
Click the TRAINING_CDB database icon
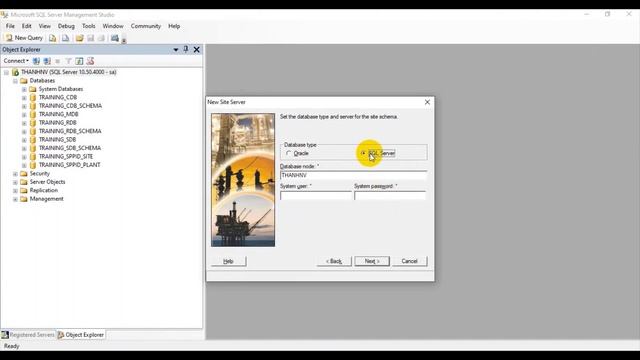[x=33, y=98]
